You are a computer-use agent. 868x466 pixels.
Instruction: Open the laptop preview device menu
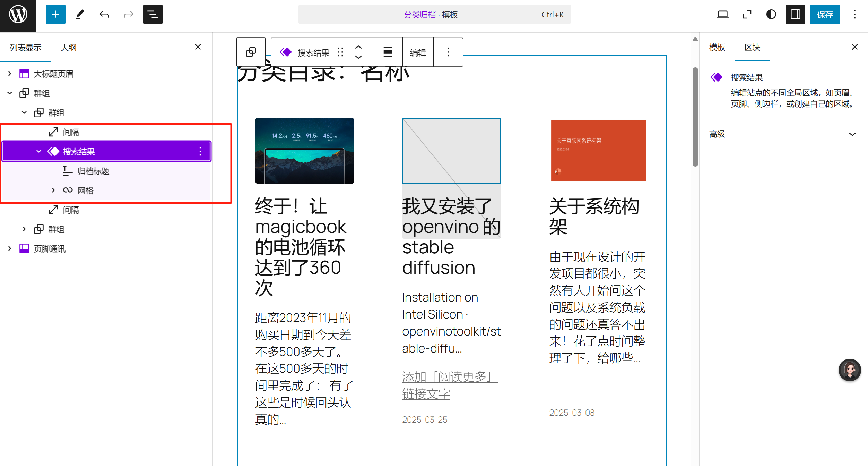[x=722, y=14]
